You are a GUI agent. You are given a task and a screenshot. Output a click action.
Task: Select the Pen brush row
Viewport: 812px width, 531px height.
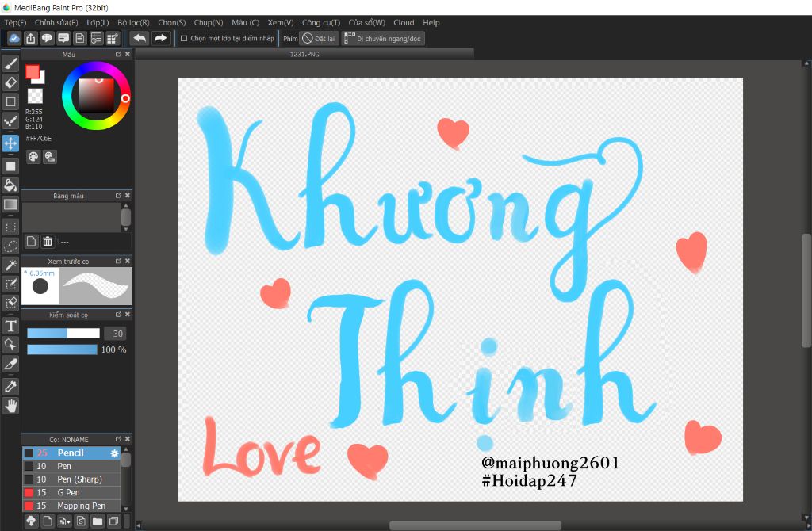[x=71, y=466]
